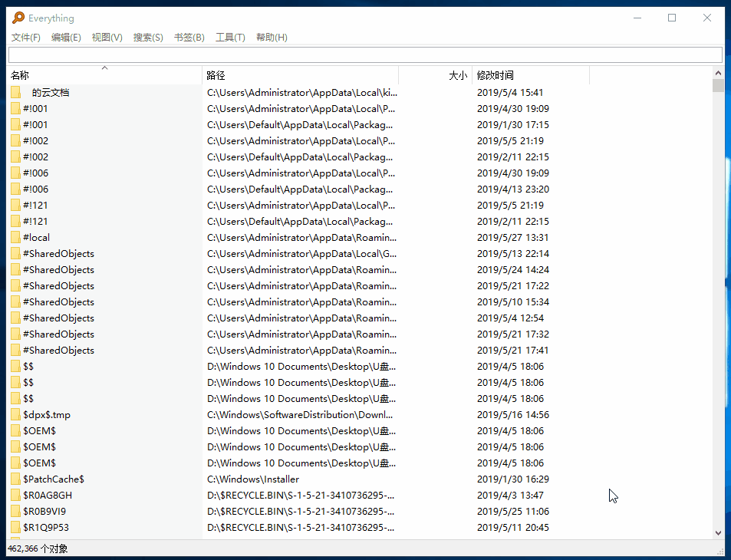Click the scrollbar down arrow
Viewport: 731px width, 560px height.
(x=718, y=532)
